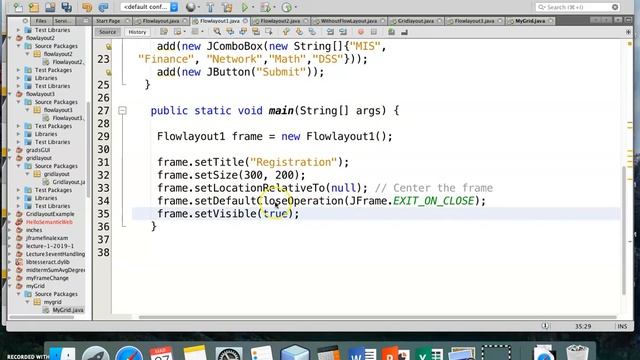Collapse the main method code fold at line 27
This screenshot has height=360, width=640.
click(x=122, y=111)
